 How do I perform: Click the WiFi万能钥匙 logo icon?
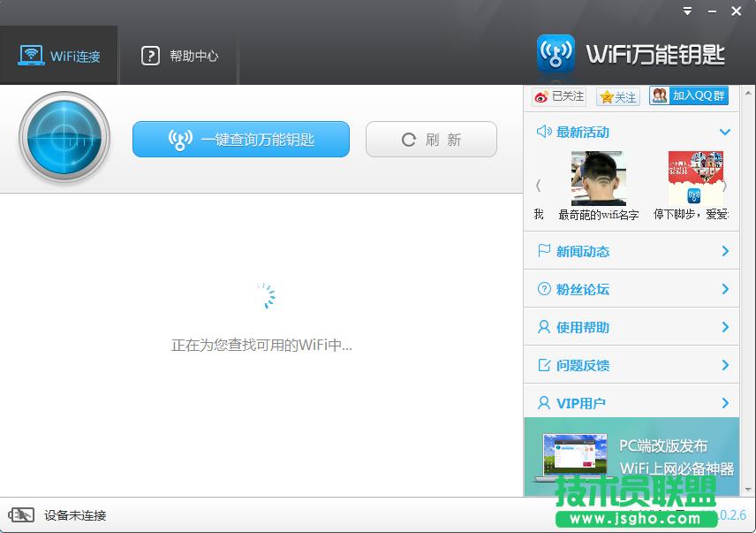pos(556,53)
